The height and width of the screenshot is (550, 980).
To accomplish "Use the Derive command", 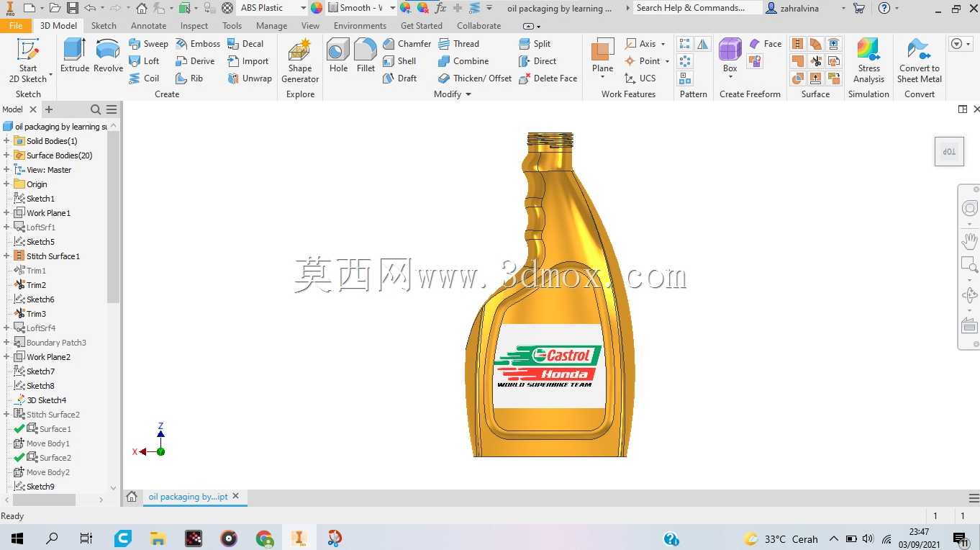I will (x=195, y=61).
